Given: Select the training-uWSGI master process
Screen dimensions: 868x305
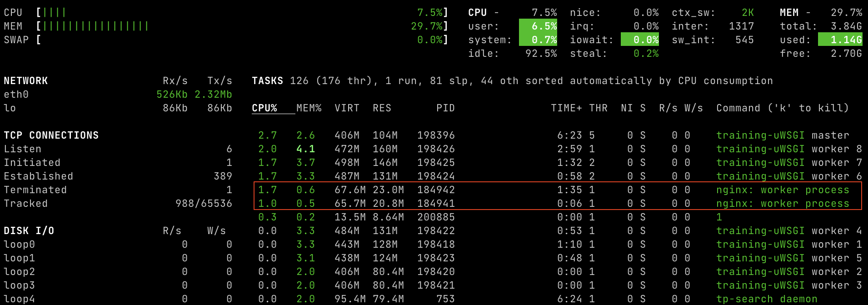Looking at the screenshot, I should pyautogui.click(x=782, y=135).
